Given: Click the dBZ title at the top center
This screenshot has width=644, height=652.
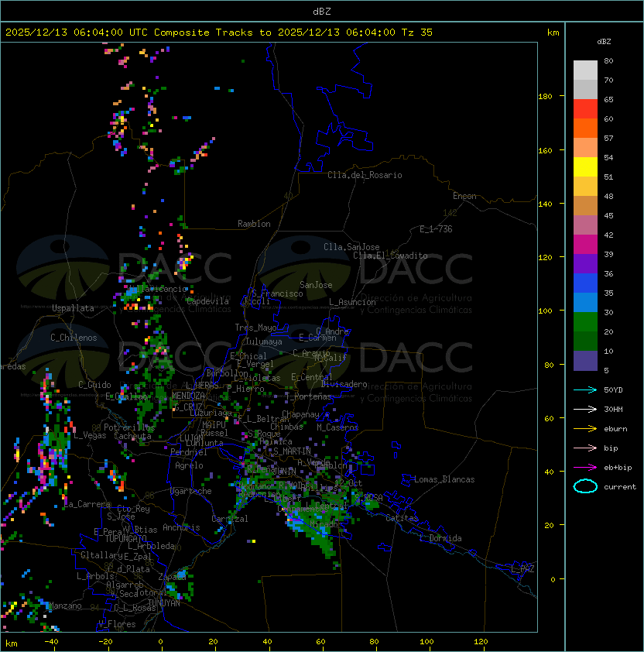Looking at the screenshot, I should 322,12.
